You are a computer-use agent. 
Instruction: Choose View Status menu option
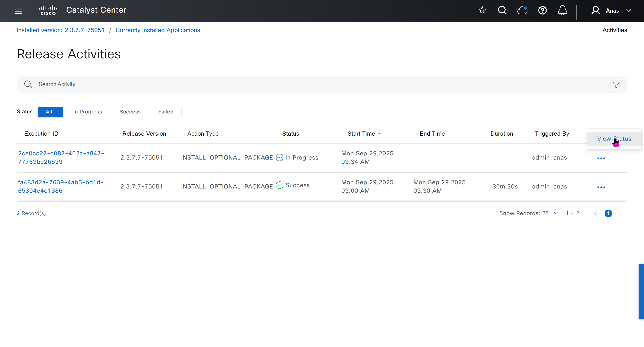click(x=614, y=139)
